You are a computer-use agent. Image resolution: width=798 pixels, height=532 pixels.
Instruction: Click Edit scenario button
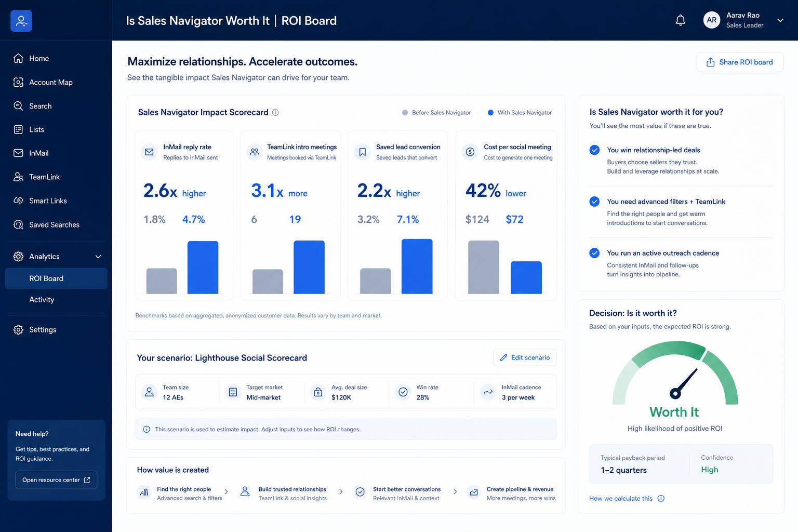(x=525, y=357)
